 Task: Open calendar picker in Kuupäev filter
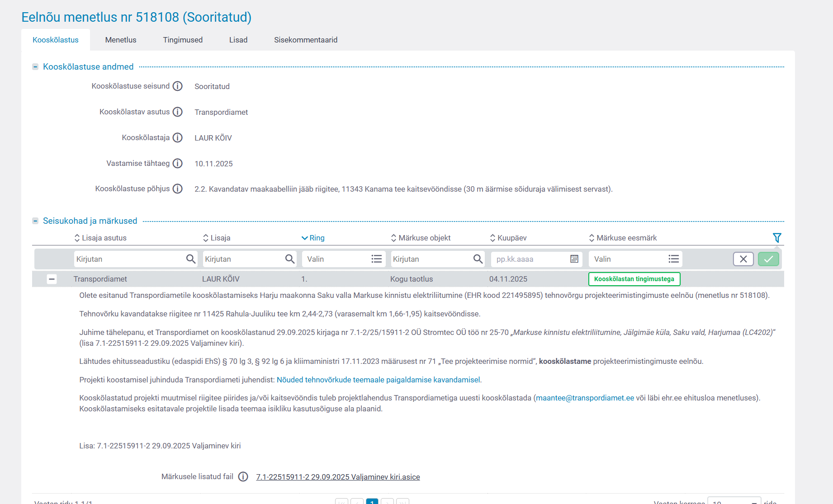[x=574, y=259]
